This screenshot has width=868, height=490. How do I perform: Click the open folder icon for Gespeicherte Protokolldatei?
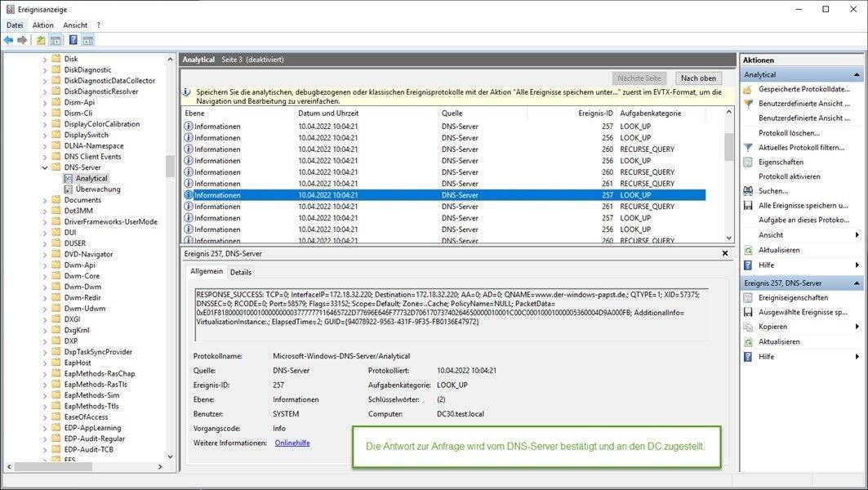pos(749,89)
